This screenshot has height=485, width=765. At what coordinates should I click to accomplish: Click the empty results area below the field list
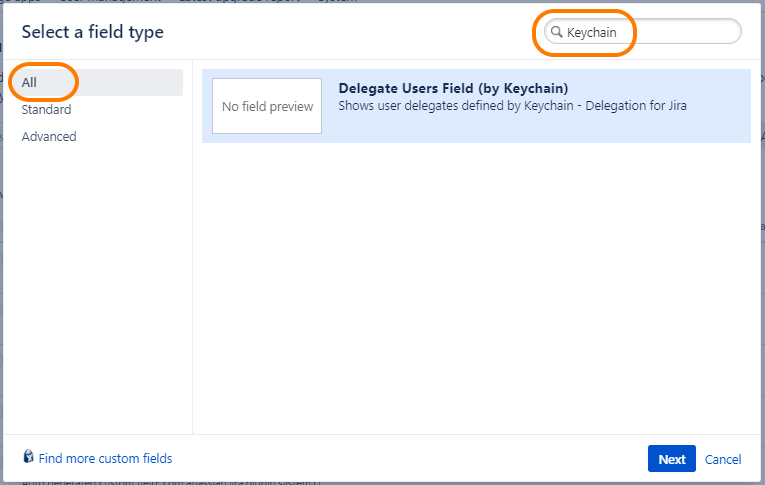pos(475,290)
